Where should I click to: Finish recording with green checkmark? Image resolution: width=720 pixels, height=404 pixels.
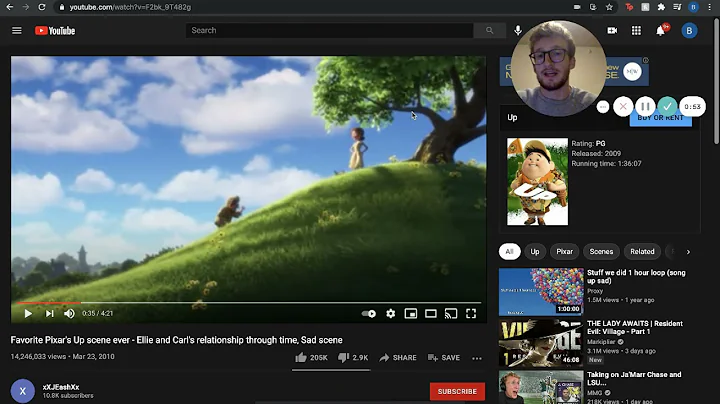(667, 107)
